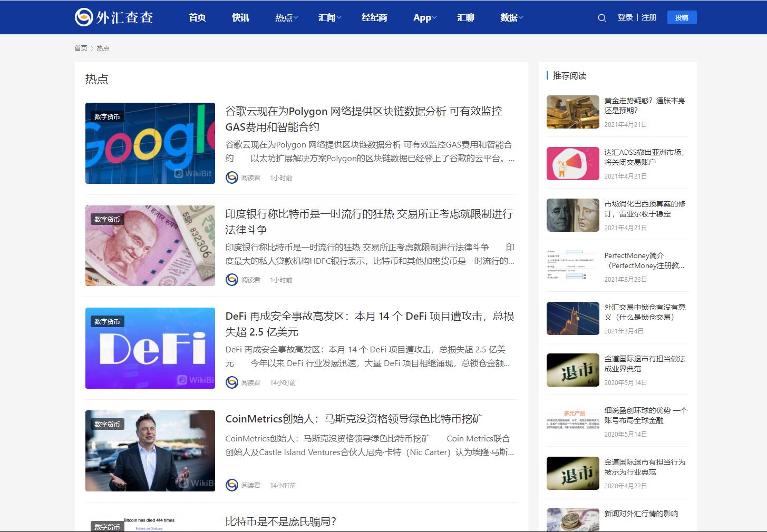
Task: Click 阅读君 avatar on the DeFi article
Action: pyautogui.click(x=232, y=383)
